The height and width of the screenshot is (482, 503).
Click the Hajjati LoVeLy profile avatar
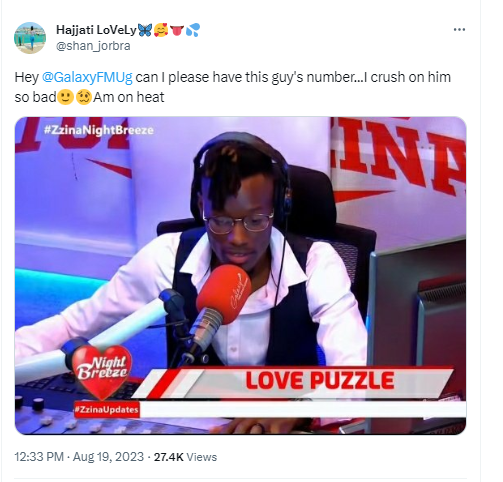click(x=30, y=38)
